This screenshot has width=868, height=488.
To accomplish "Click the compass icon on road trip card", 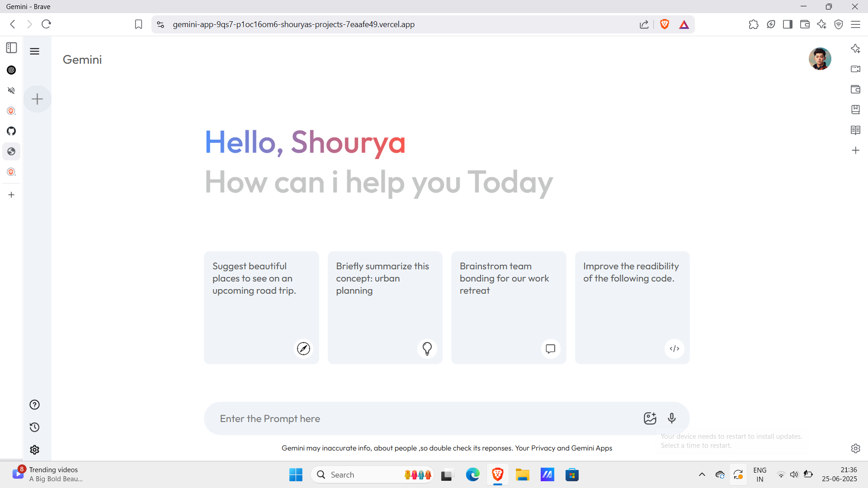I will (x=303, y=348).
